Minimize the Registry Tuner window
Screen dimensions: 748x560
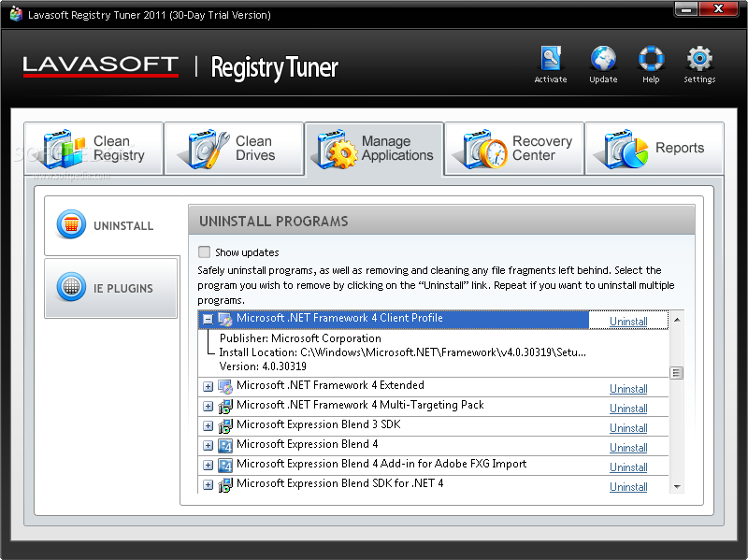(686, 9)
